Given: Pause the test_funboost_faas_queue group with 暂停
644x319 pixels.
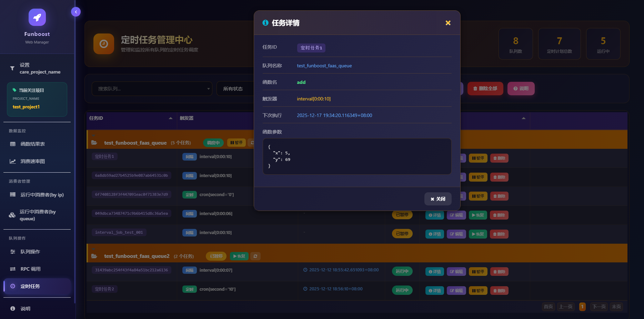Looking at the screenshot, I should (237, 143).
